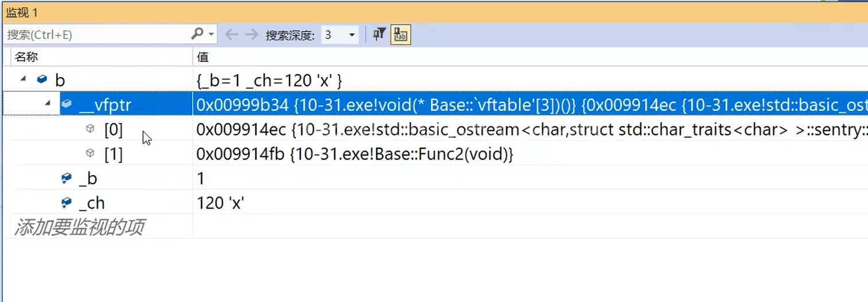868x302 pixels.
Task: Click the __vfptr field icon
Action: tap(67, 104)
